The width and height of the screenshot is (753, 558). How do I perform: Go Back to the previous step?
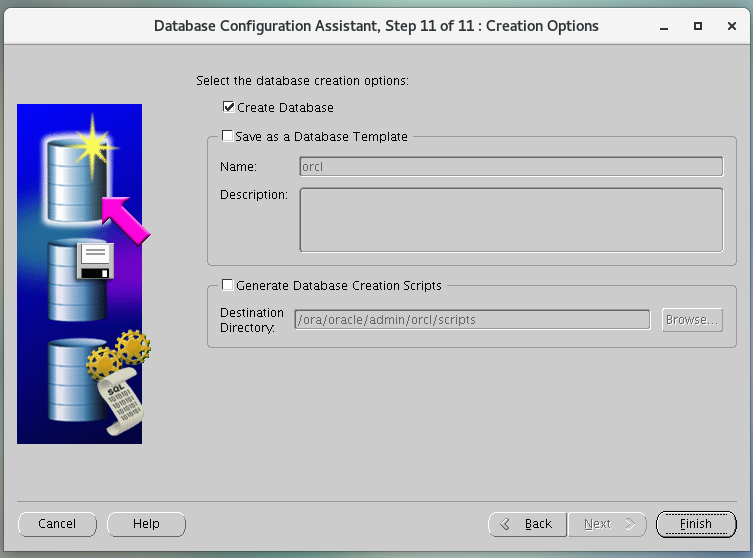coord(527,524)
